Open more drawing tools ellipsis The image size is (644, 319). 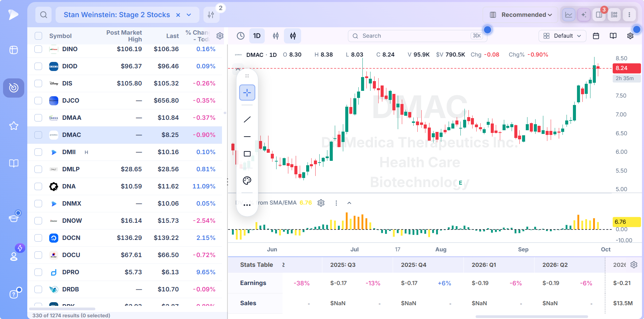(x=247, y=205)
